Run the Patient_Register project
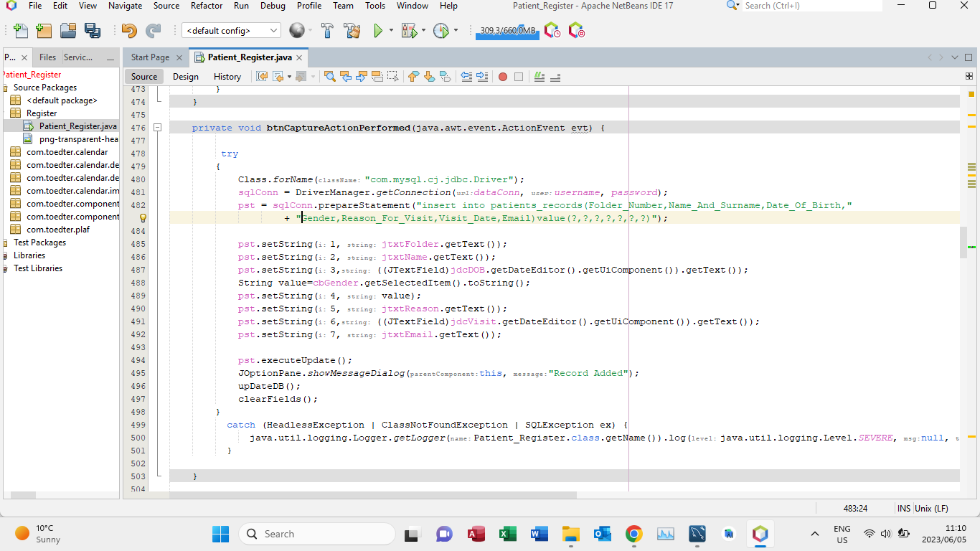This screenshot has height=551, width=980. 378,30
